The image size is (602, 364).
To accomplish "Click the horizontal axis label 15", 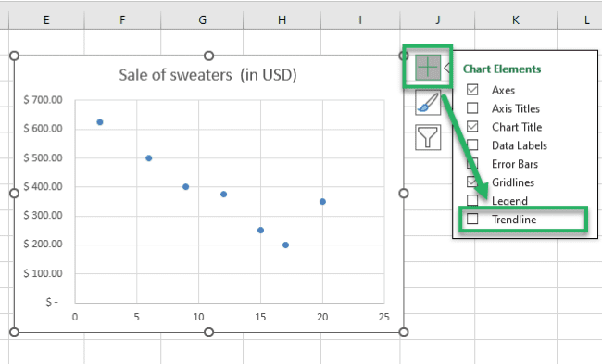I will [x=260, y=317].
